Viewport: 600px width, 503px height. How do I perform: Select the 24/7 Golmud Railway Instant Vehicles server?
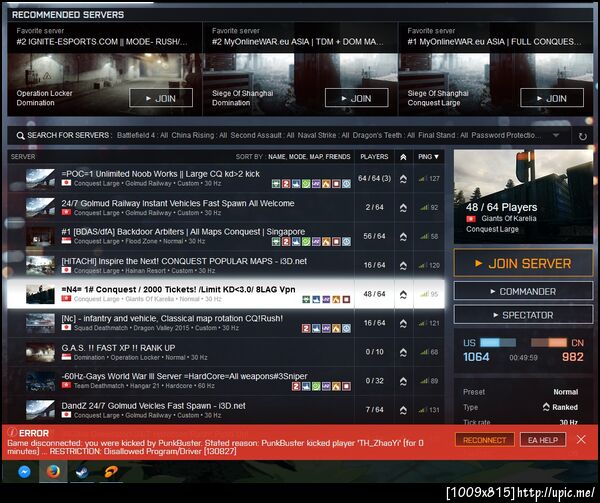226,208
